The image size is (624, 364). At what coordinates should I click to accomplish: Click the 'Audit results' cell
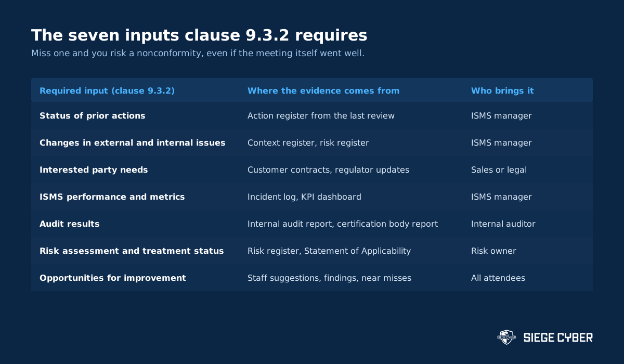tap(70, 224)
